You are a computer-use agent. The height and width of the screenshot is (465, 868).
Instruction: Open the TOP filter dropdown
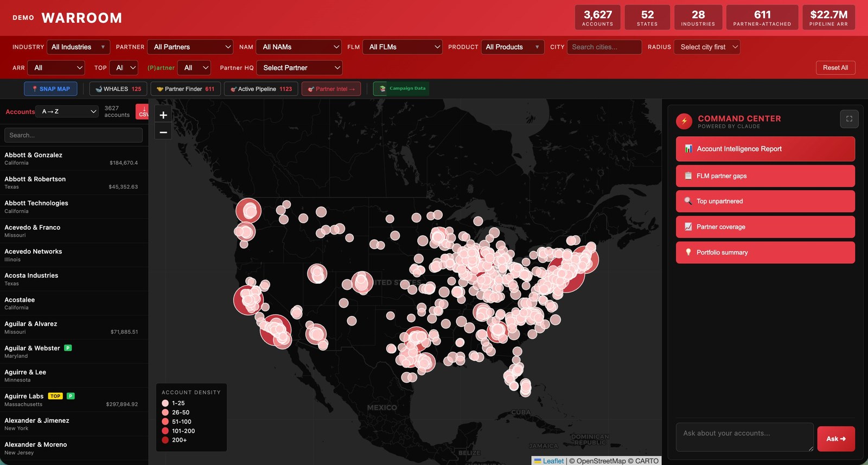click(124, 68)
